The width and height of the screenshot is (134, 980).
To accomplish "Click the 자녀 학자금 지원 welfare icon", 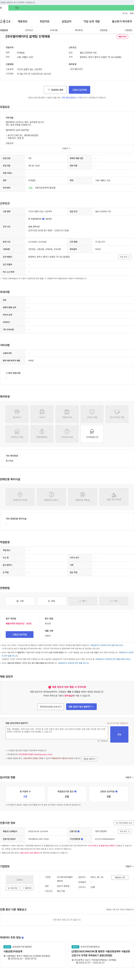I will (117, 414).
